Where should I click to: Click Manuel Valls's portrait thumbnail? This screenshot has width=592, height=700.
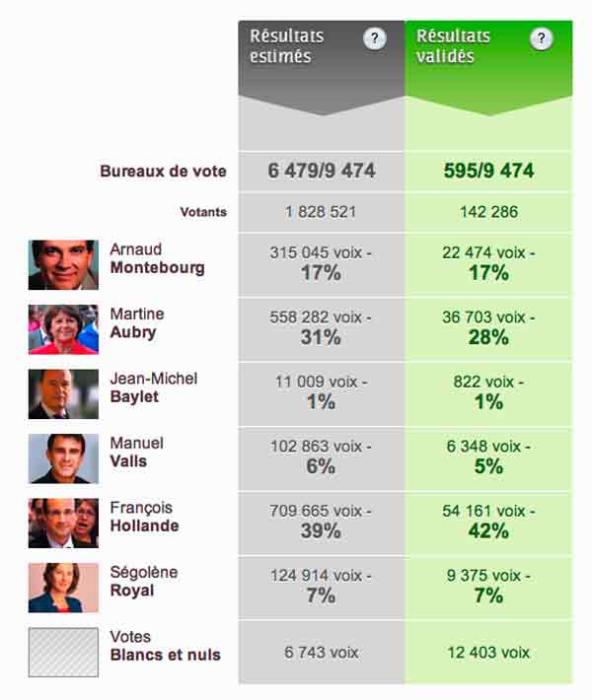click(x=63, y=458)
